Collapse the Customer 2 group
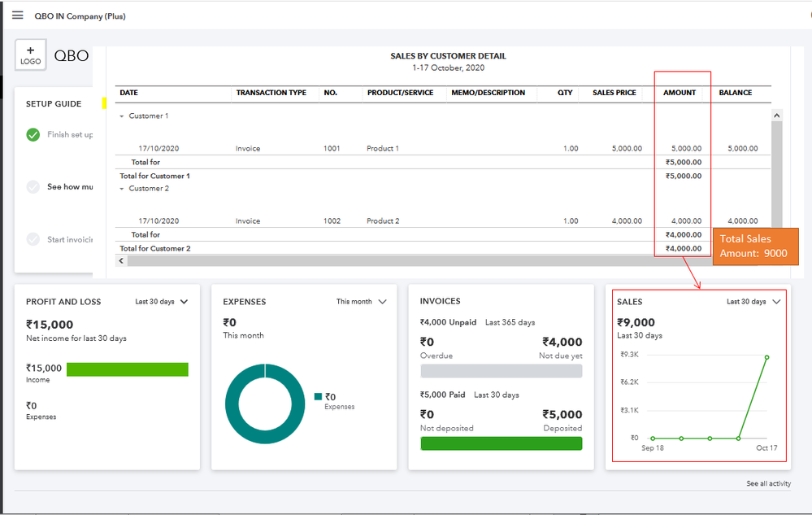 coord(123,189)
